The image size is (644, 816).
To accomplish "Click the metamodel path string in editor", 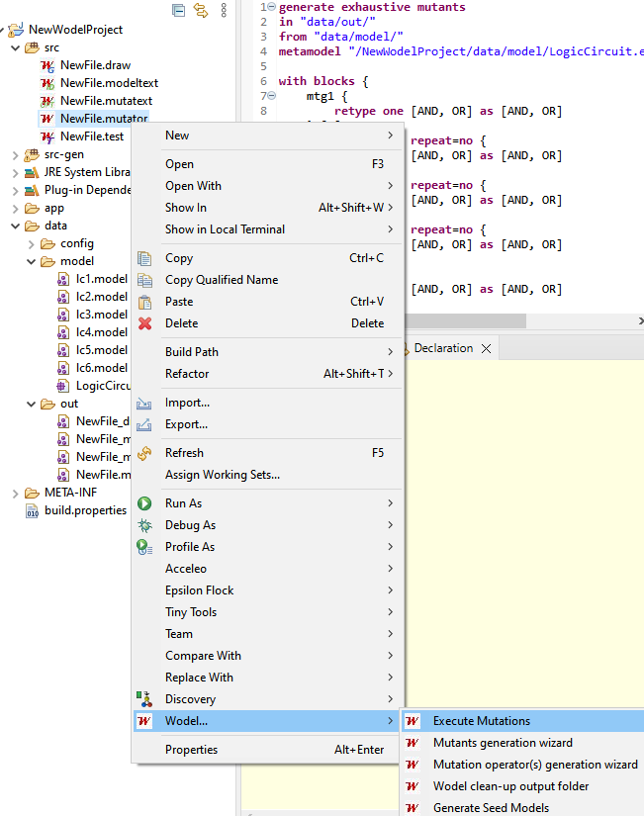I will coord(496,51).
